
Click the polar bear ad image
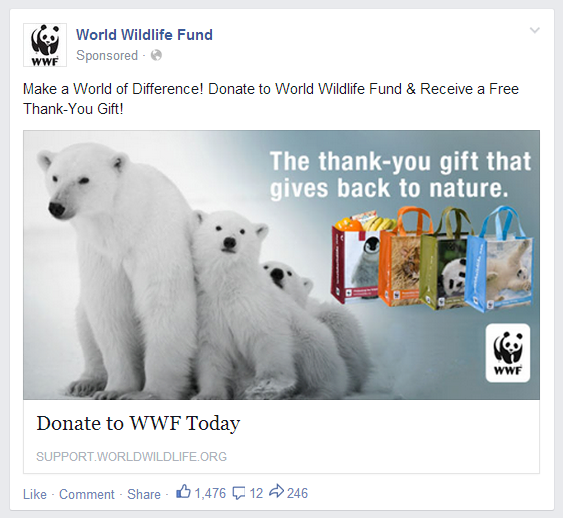coord(282,265)
